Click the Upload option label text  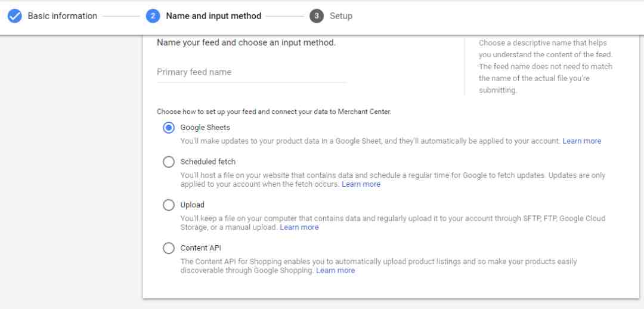[x=192, y=205]
